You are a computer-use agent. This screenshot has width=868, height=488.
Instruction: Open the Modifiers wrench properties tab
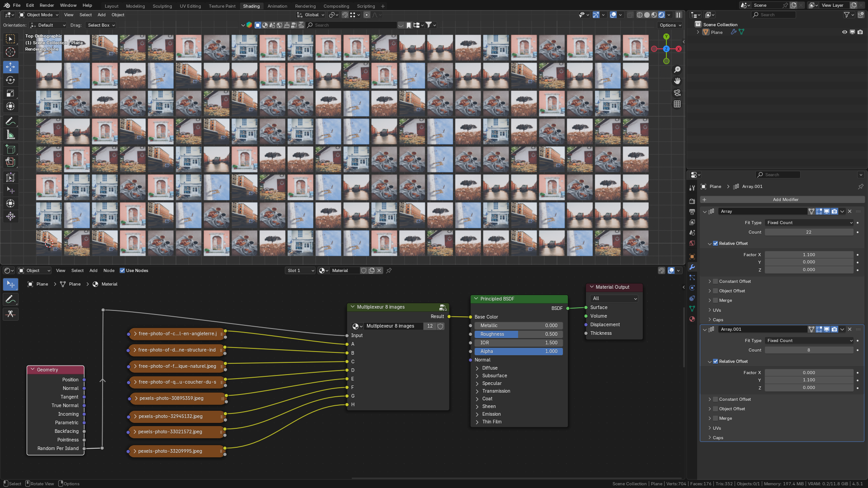[692, 267]
